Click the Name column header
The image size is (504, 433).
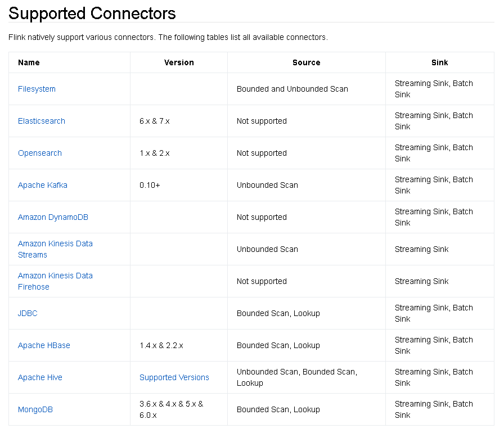(29, 62)
